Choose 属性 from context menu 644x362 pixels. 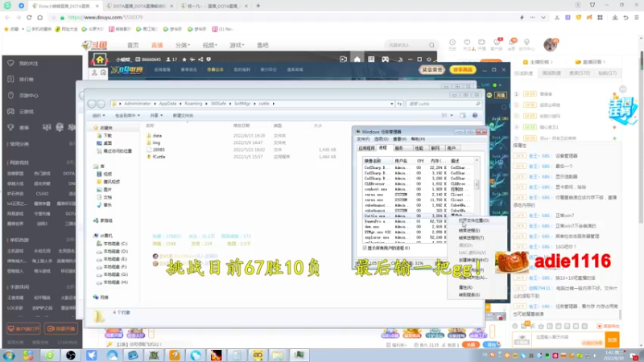(465, 288)
